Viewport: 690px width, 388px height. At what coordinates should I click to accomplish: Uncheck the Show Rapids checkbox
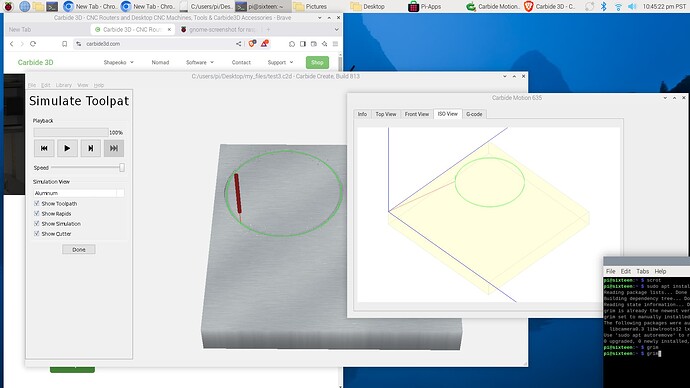pos(37,213)
